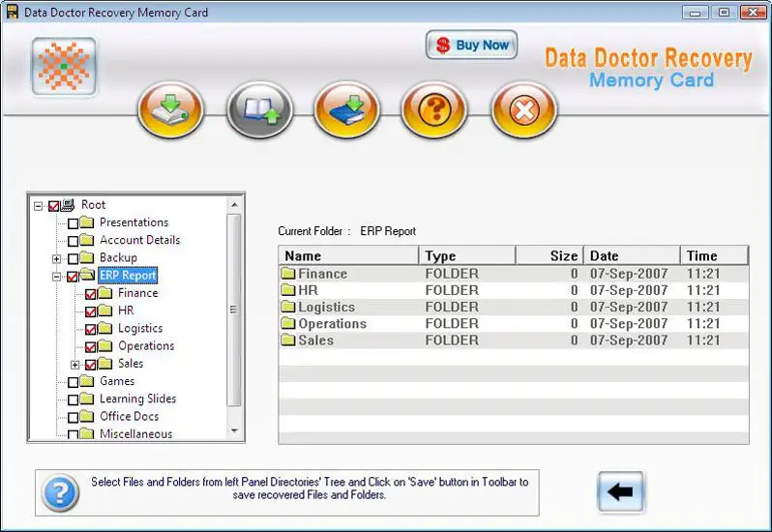Uncheck the HR checkbox in the tree

coord(91,312)
